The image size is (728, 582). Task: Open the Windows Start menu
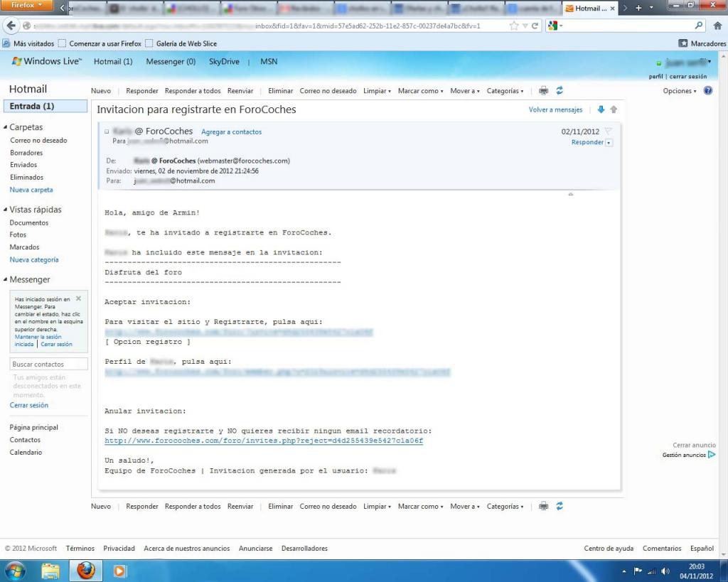pyautogui.click(x=16, y=571)
